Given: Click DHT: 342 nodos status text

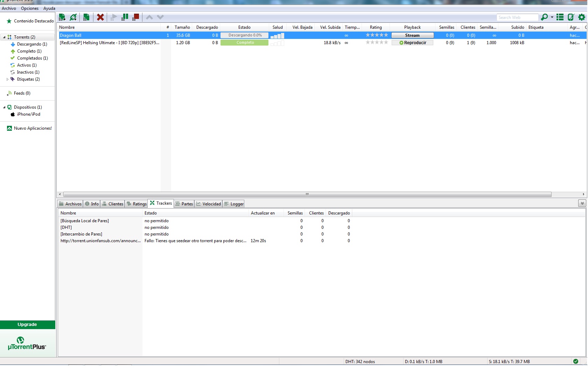Looking at the screenshot, I should (360, 362).
